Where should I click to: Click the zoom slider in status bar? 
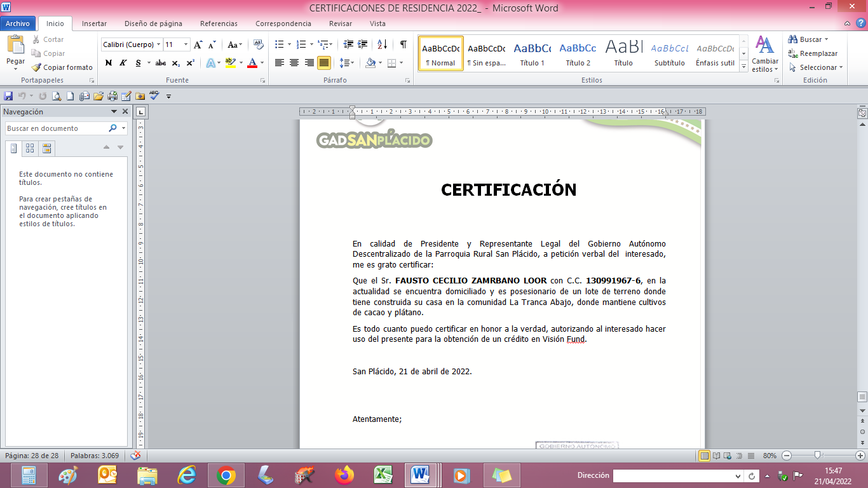[818, 456]
